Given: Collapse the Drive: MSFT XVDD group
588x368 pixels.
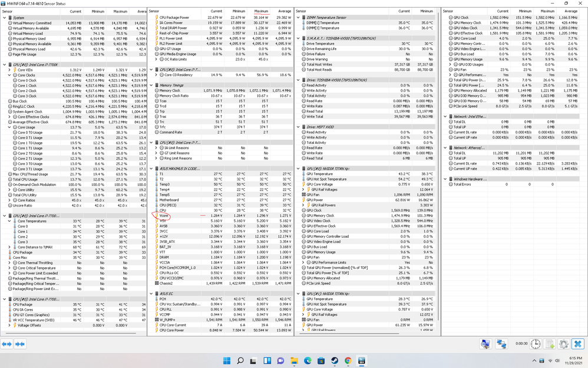Looking at the screenshot, I should [299, 127].
